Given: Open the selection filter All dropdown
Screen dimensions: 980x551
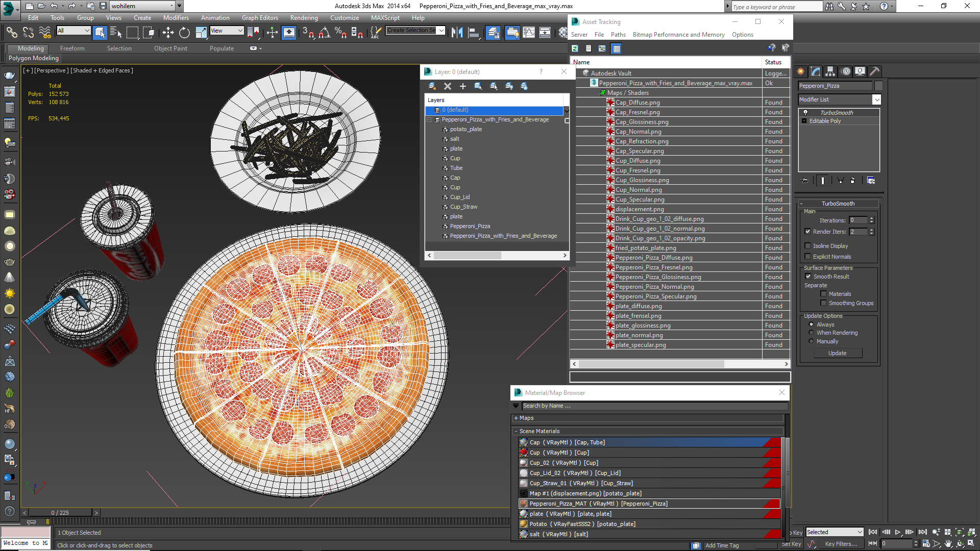Looking at the screenshot, I should pos(73,31).
